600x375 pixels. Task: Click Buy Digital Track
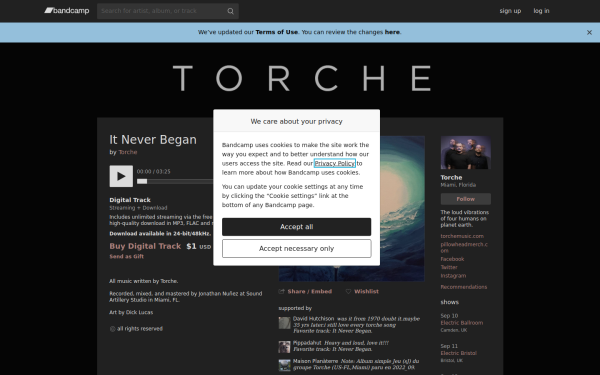coord(145,246)
